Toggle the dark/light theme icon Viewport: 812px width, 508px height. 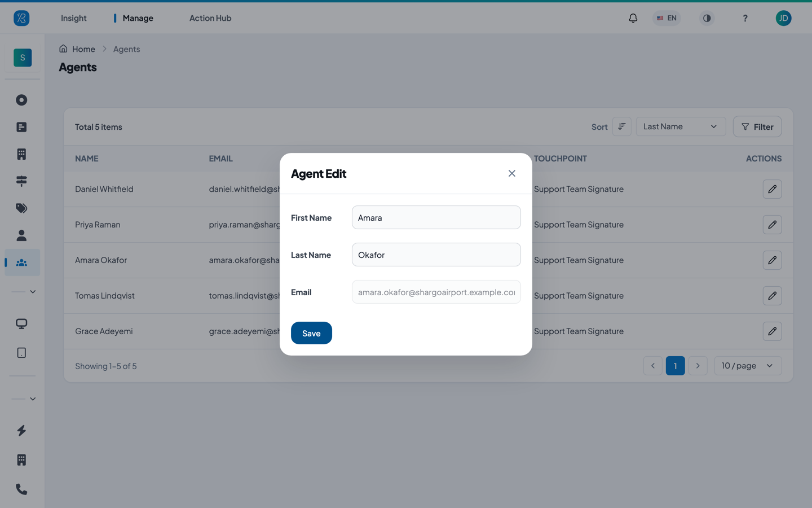click(707, 18)
